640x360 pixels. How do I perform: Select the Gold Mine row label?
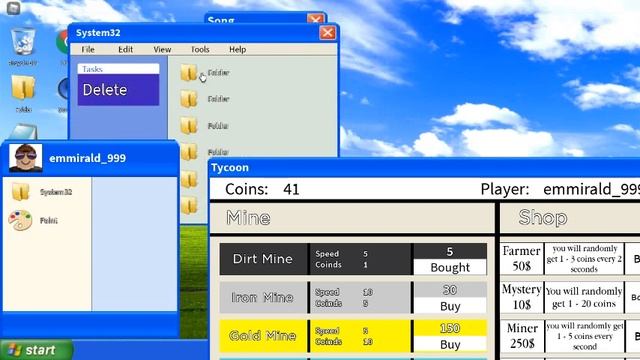pos(263,336)
